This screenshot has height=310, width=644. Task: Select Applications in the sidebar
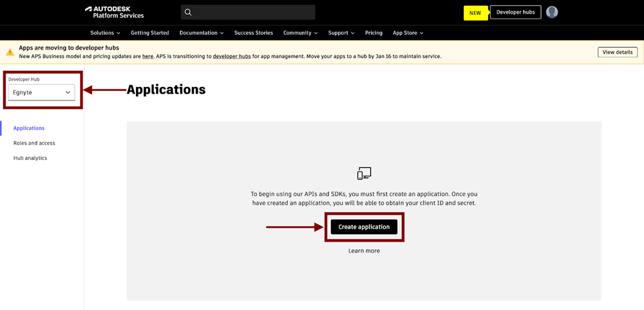29,128
